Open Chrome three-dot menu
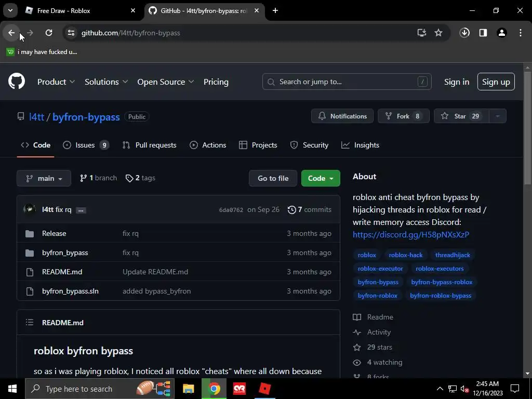Viewport: 532px width, 399px height. pos(521,33)
